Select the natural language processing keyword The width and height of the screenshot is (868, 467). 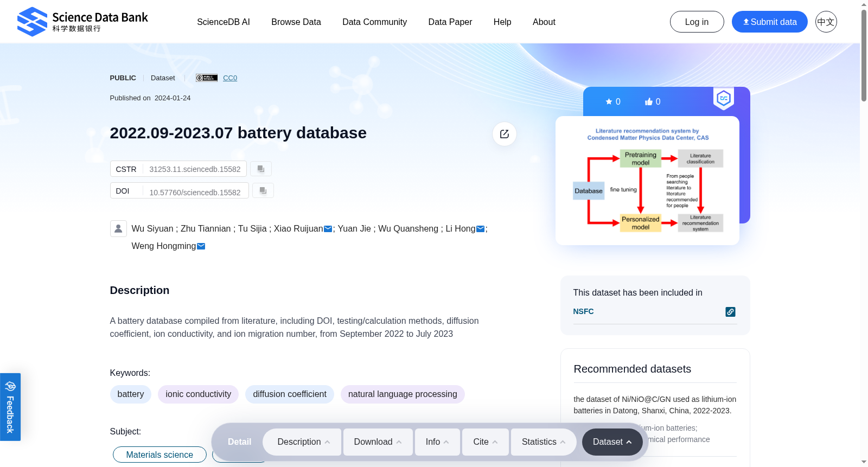[403, 394]
